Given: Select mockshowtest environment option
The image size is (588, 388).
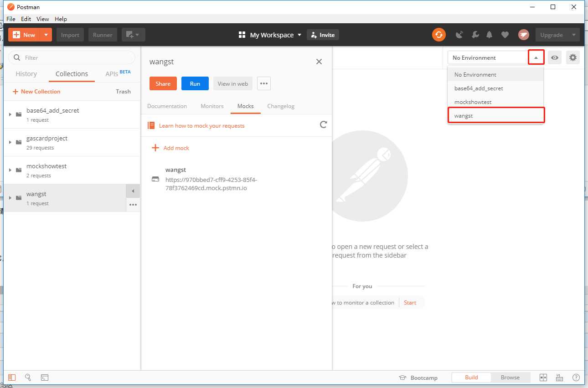Looking at the screenshot, I should click(496, 102).
